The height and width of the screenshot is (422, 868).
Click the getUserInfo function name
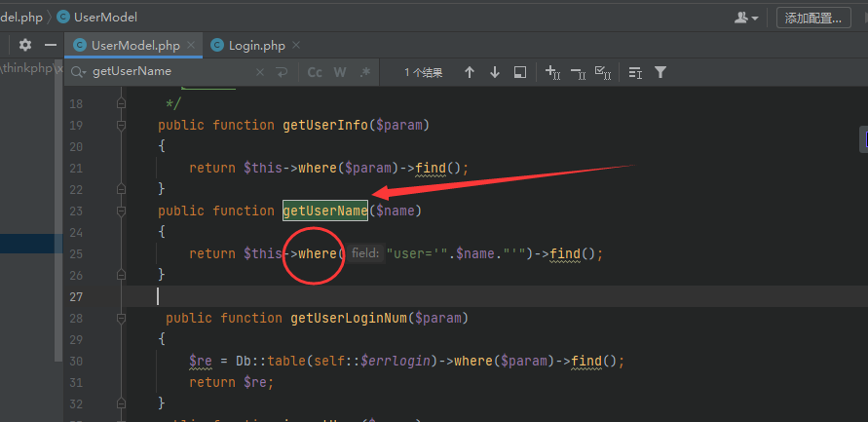[x=325, y=125]
